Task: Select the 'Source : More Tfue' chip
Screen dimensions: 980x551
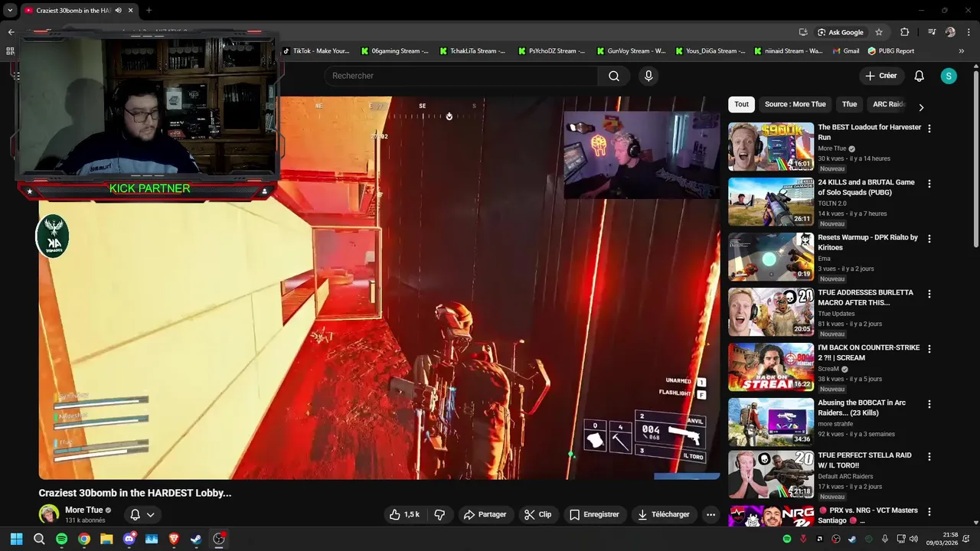Action: pos(795,104)
